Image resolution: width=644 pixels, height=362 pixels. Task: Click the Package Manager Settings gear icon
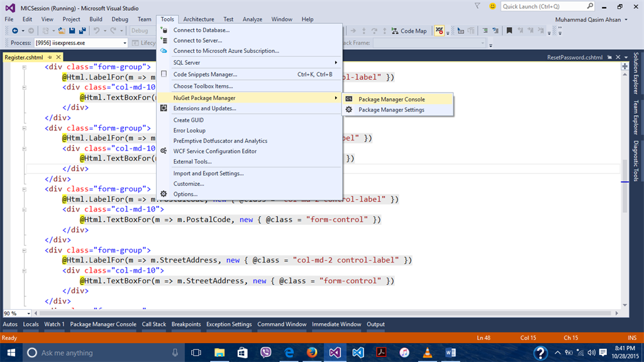(x=349, y=110)
